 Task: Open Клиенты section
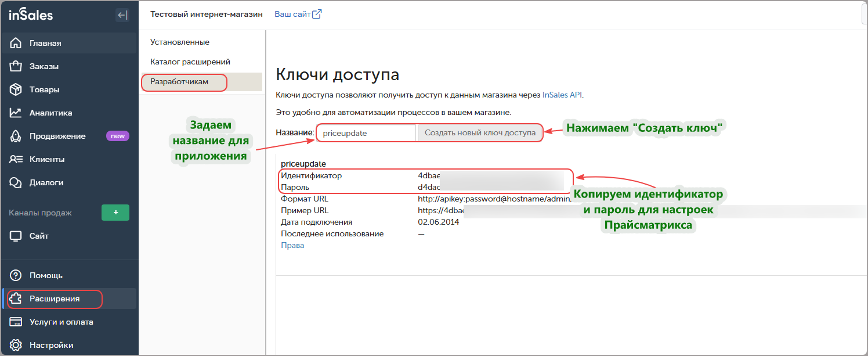(70, 159)
